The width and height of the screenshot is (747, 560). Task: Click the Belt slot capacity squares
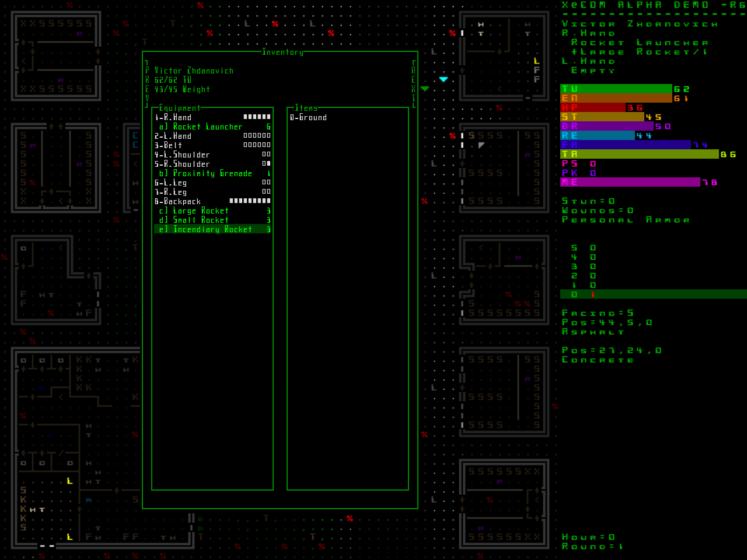click(x=257, y=145)
